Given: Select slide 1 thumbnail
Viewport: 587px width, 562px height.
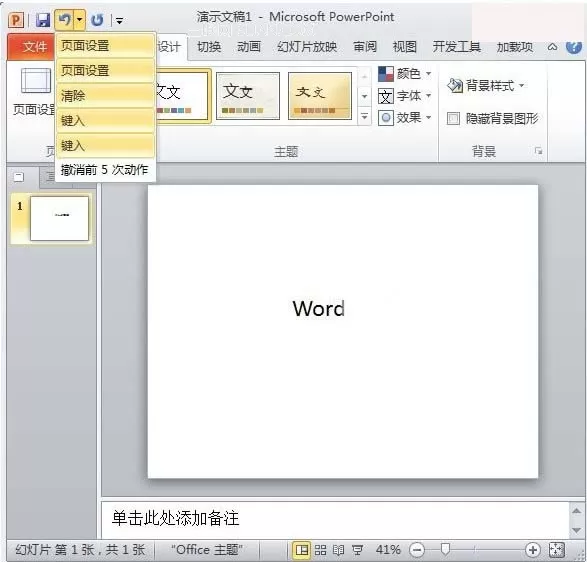Looking at the screenshot, I should pos(59,219).
